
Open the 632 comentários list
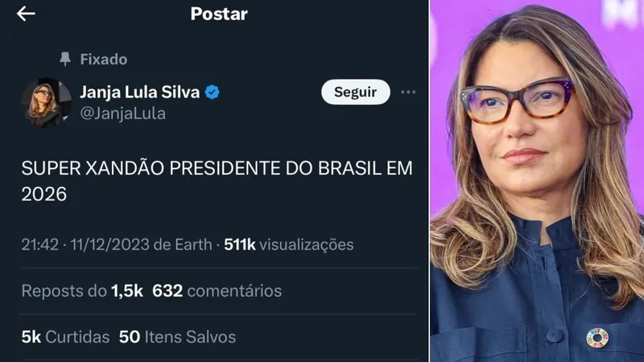tap(217, 291)
